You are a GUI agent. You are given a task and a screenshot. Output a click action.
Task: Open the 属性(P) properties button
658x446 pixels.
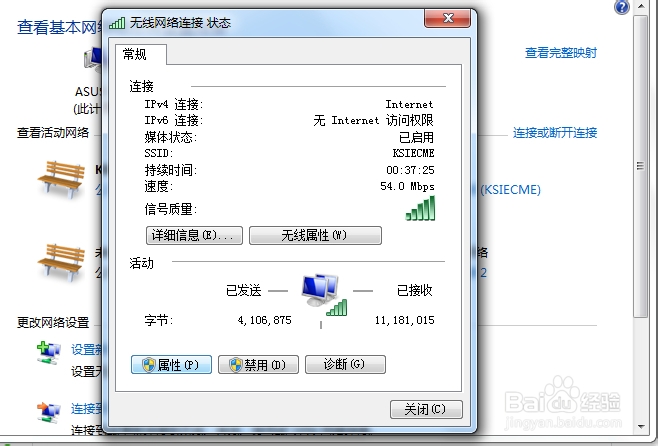coord(171,364)
